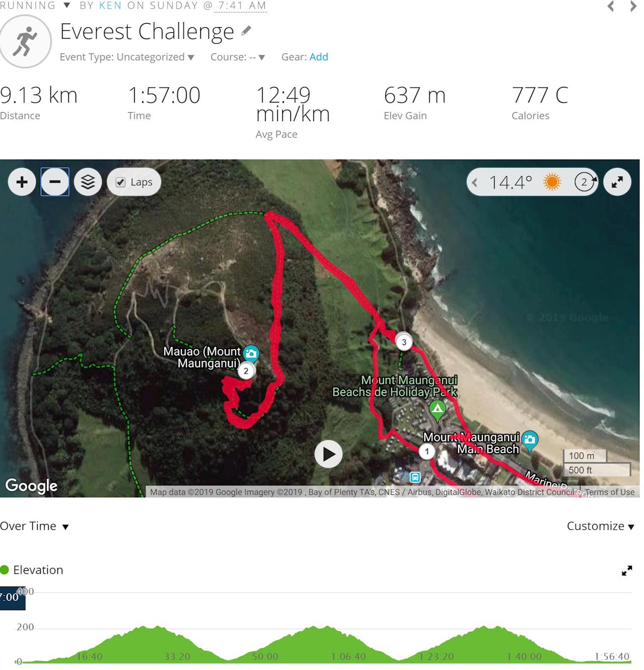
Task: Click the running activity type icon
Action: tap(26, 41)
